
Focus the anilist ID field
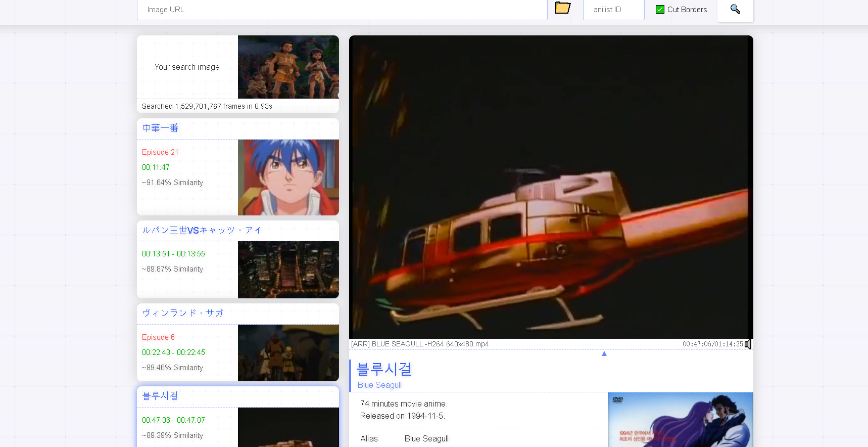pos(613,10)
